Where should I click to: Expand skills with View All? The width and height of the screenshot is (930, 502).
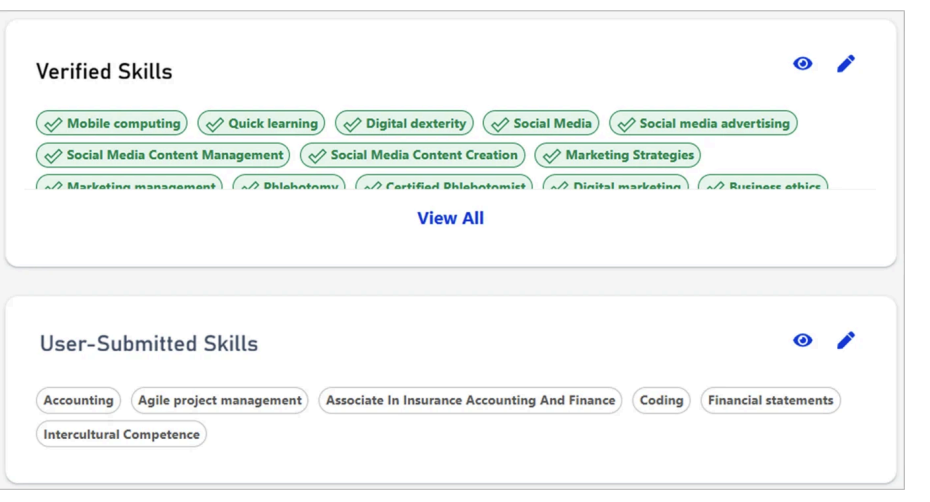(x=450, y=218)
